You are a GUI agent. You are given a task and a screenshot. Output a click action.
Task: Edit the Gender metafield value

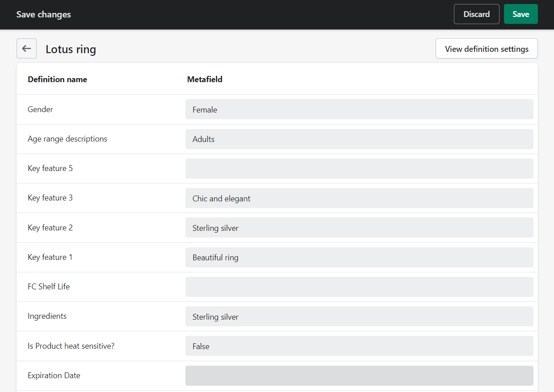(359, 109)
